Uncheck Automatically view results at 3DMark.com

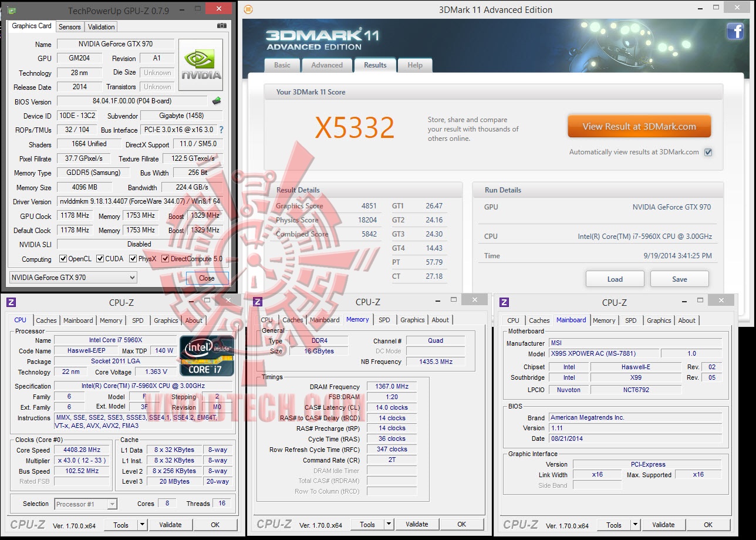708,152
